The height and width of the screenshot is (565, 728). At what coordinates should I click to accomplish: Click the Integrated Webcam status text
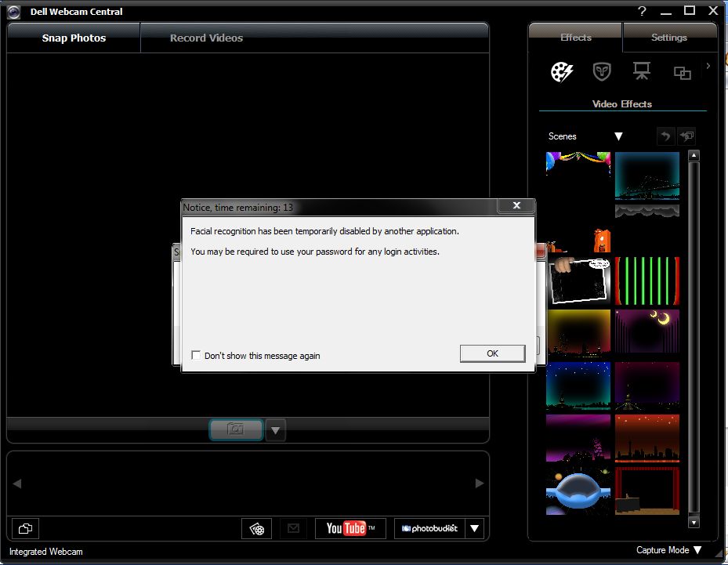pyautogui.click(x=46, y=552)
